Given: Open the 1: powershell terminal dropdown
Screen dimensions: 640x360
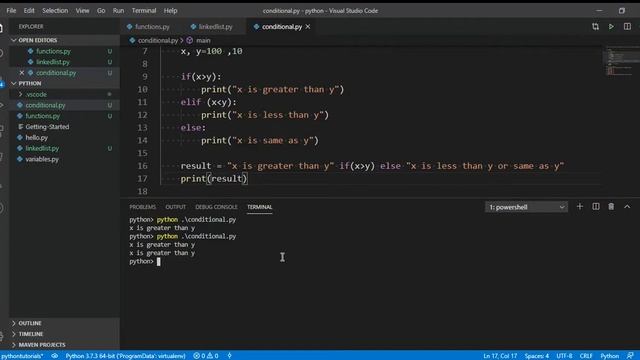Looking at the screenshot, I should pyautogui.click(x=526, y=207).
